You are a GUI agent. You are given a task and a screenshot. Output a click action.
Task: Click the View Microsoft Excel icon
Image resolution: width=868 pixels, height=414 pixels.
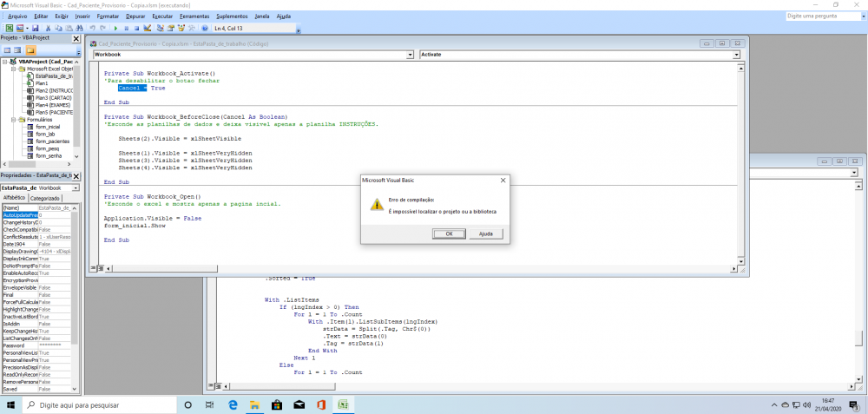click(x=8, y=28)
